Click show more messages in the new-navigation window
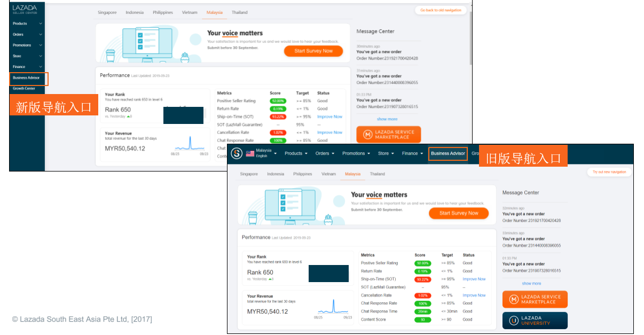Viewport: 644px width, 335px height. coord(387,119)
